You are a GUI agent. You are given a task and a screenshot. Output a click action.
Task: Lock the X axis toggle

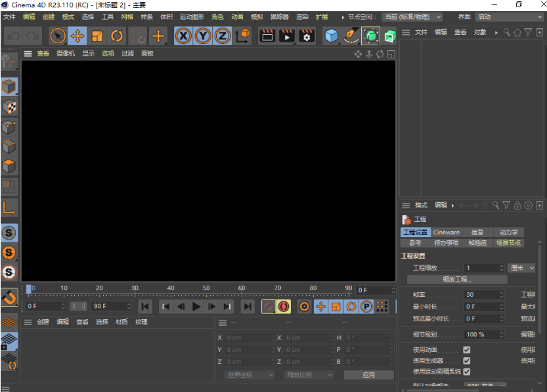[x=183, y=37]
